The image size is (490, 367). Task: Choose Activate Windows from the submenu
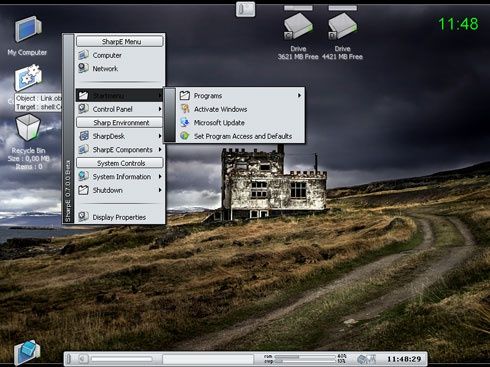tap(240, 109)
